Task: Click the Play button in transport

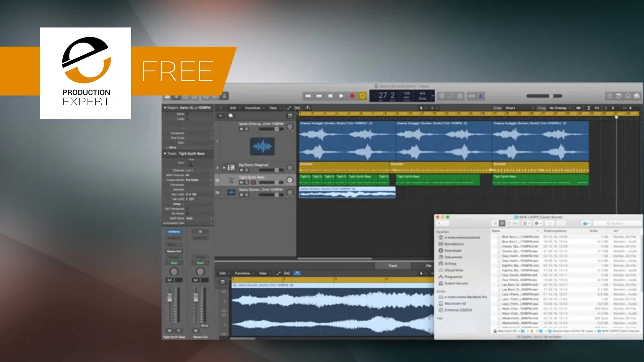Action: (x=341, y=96)
